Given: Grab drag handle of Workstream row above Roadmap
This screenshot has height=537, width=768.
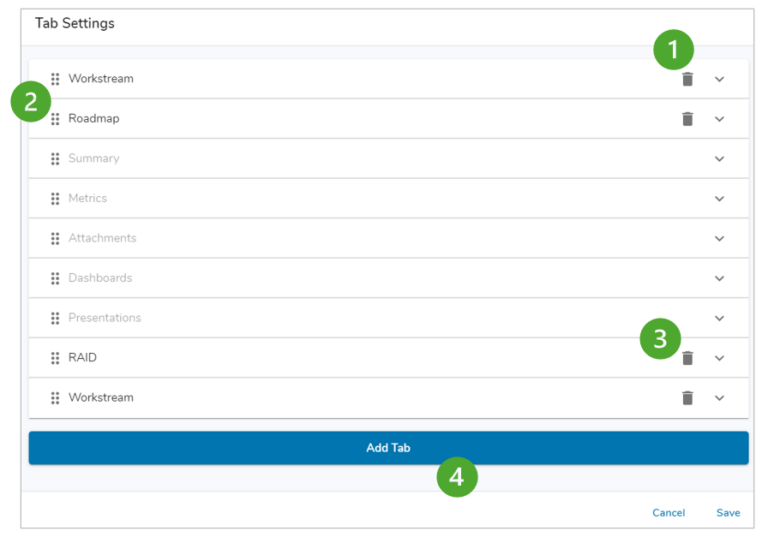Looking at the screenshot, I should coord(55,79).
